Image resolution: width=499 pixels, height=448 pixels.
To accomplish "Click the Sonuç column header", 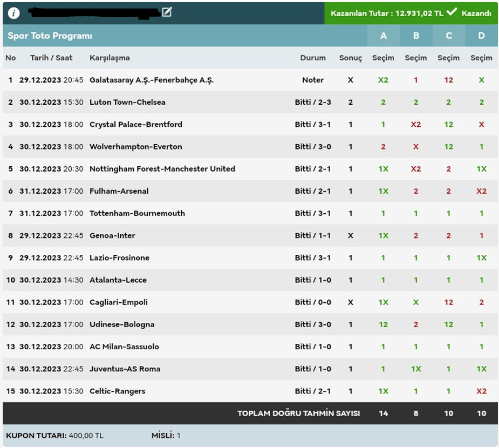I will tap(351, 58).
